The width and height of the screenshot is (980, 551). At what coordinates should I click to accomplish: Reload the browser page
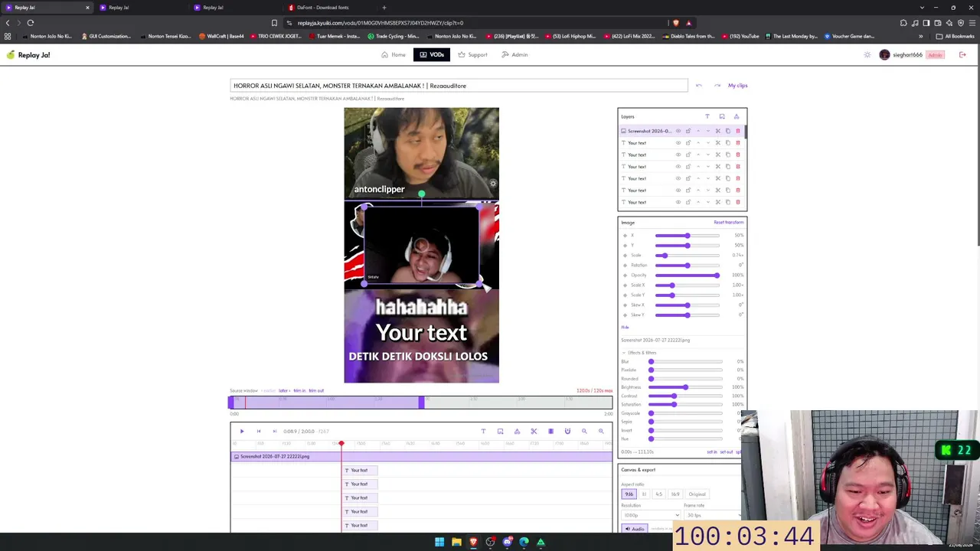pos(31,23)
